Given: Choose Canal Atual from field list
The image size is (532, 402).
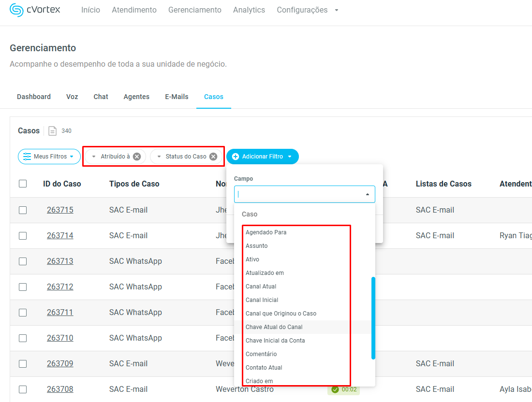Looking at the screenshot, I should tap(261, 287).
